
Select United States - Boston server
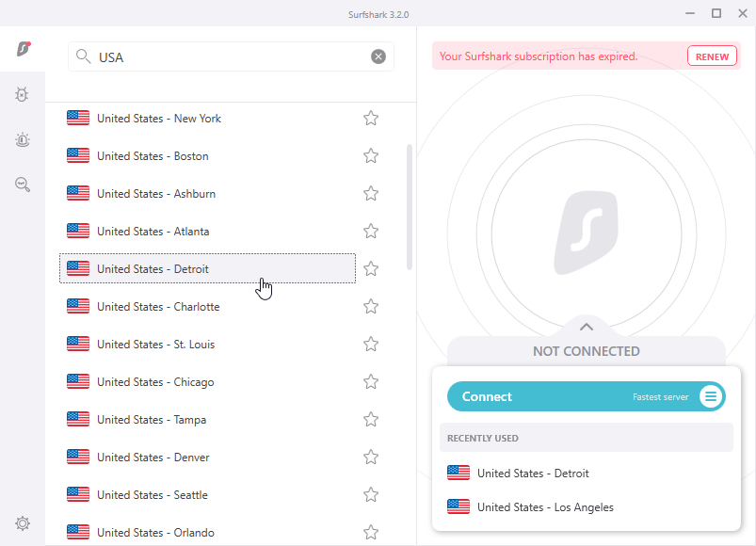tap(208, 155)
